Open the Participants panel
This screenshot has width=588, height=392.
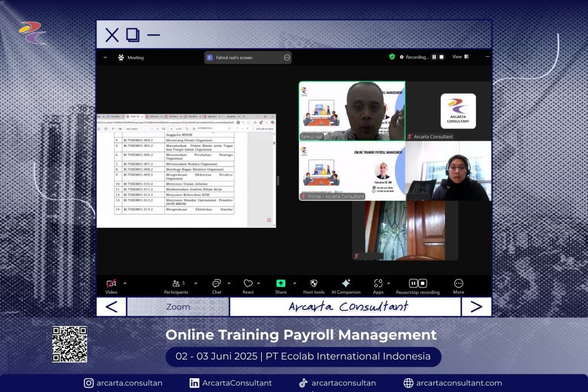176,284
